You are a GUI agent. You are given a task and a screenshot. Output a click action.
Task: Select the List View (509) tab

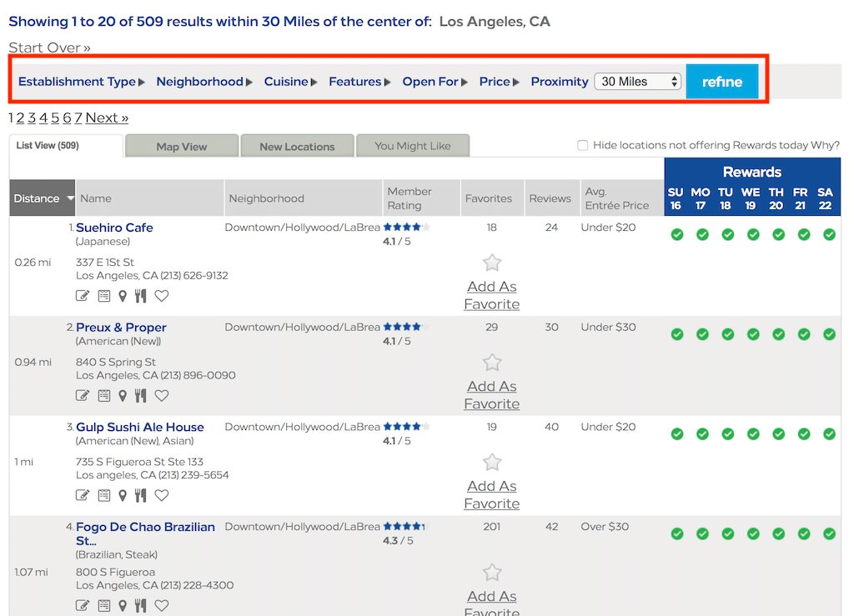pyautogui.click(x=65, y=146)
